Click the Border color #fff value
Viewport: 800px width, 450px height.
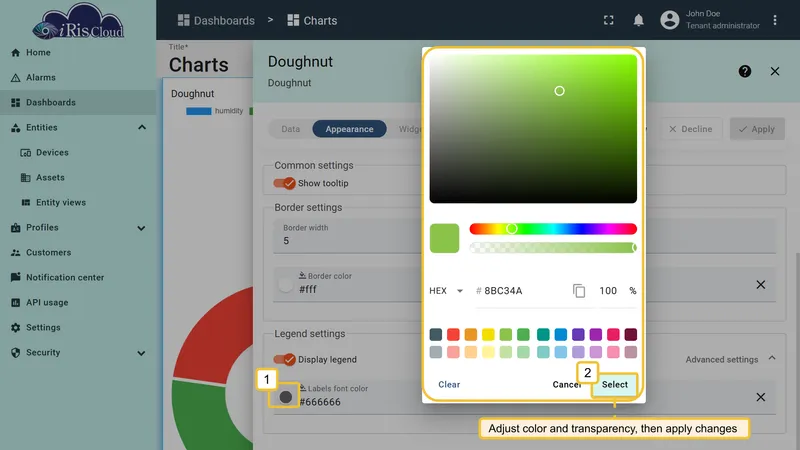[308, 289]
